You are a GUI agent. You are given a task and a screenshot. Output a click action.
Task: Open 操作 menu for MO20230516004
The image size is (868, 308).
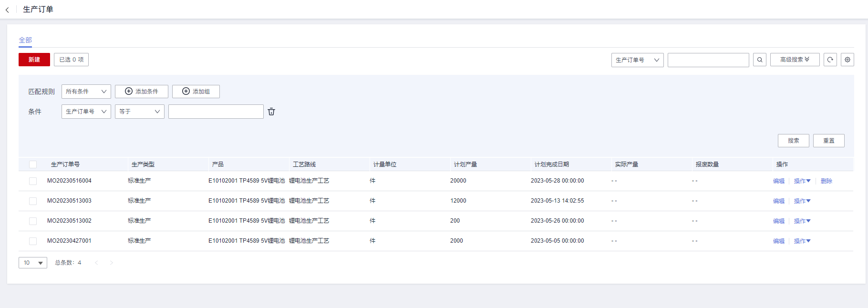pyautogui.click(x=802, y=181)
